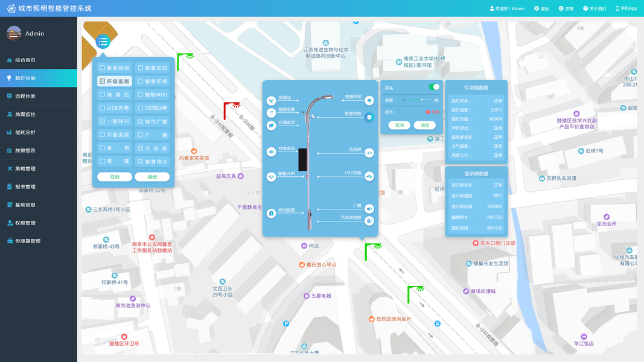Uncheck the 环境监测 checkbox

(x=102, y=81)
